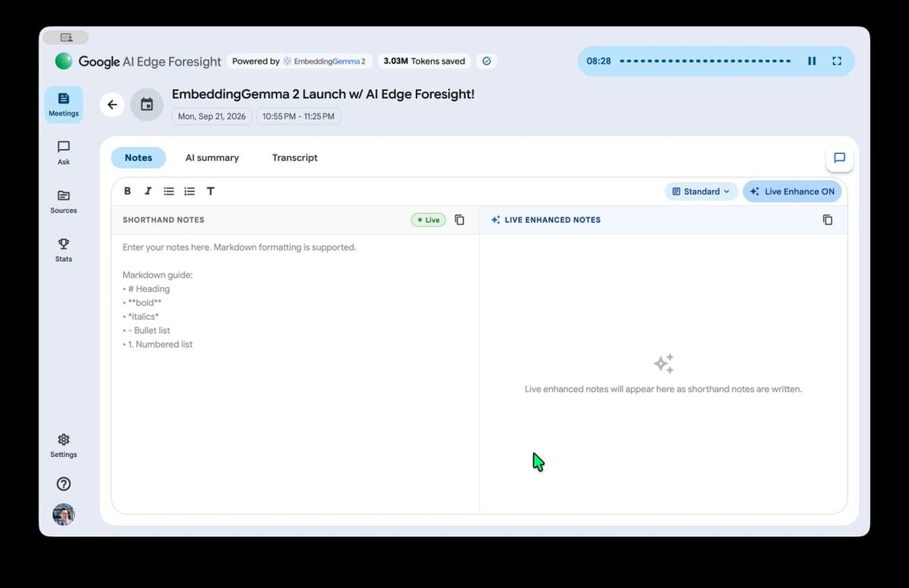
Task: Click the 10:55 PM - 11:25 PM time chip
Action: click(299, 116)
